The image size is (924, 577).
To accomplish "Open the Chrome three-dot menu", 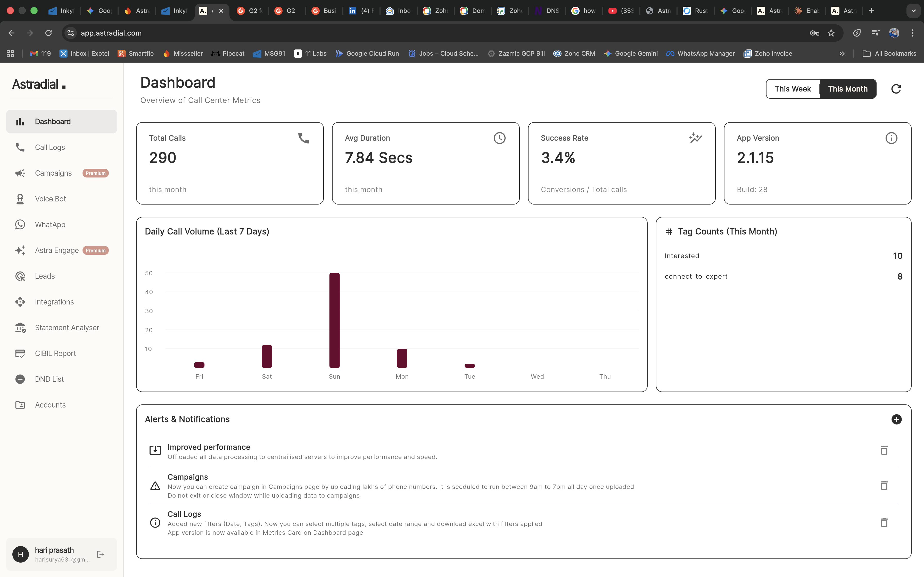I will [x=913, y=33].
